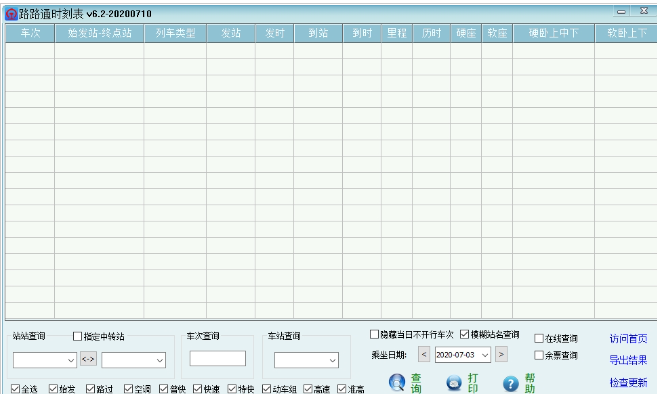Swap stations with the <-> button
This screenshot has height=394, width=657.
click(x=88, y=359)
